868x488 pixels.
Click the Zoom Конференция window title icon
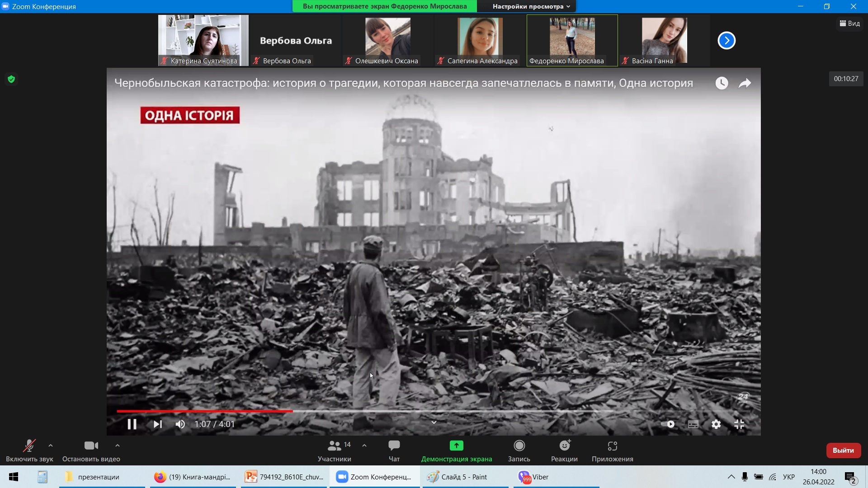point(5,6)
